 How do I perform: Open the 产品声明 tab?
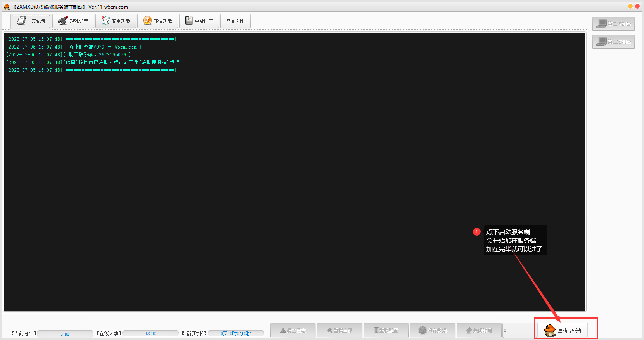tap(235, 21)
